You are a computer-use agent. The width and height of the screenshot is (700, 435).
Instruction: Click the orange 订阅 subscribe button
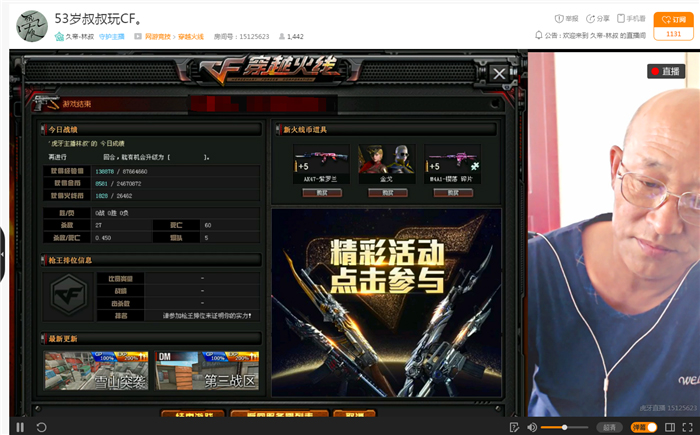pos(674,20)
